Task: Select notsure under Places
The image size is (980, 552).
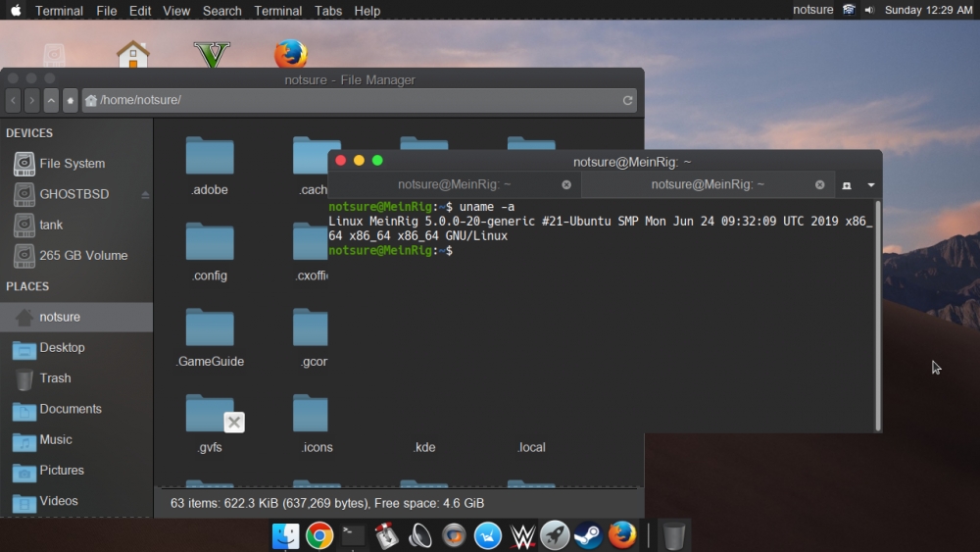Action: pos(76,317)
